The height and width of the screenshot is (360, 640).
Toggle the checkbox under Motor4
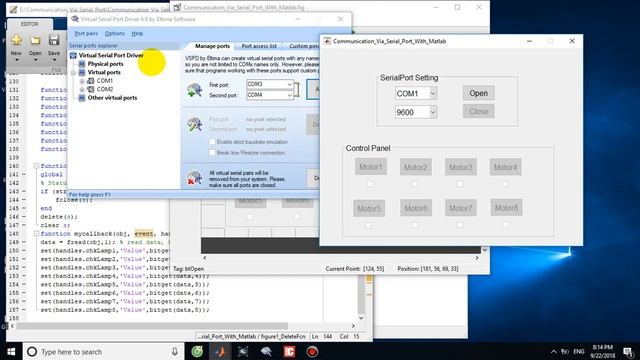(x=505, y=184)
